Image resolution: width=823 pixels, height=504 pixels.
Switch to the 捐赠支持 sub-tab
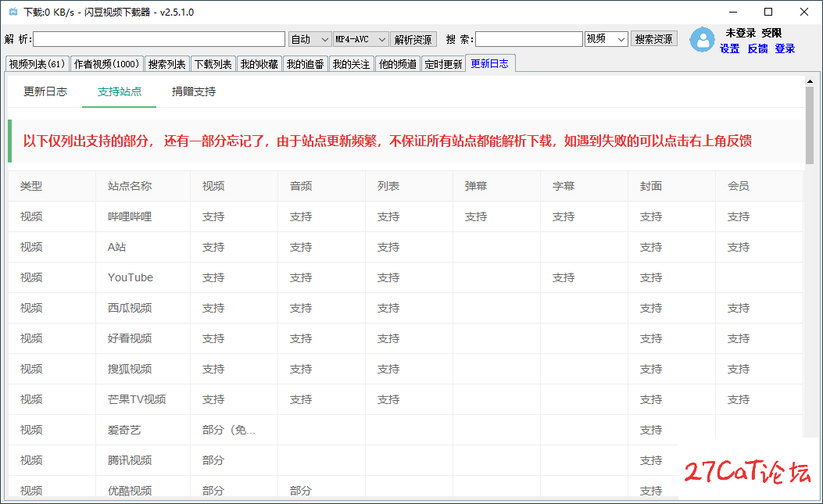(x=194, y=91)
